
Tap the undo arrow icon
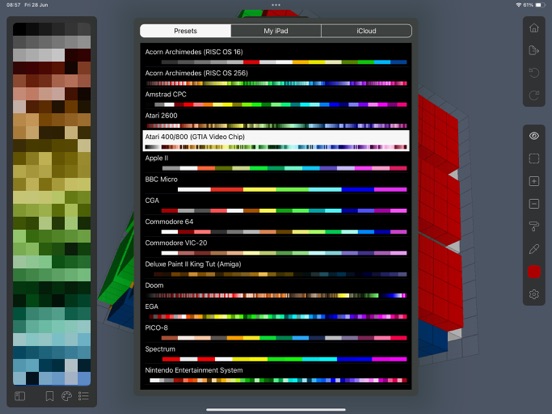[x=534, y=73]
